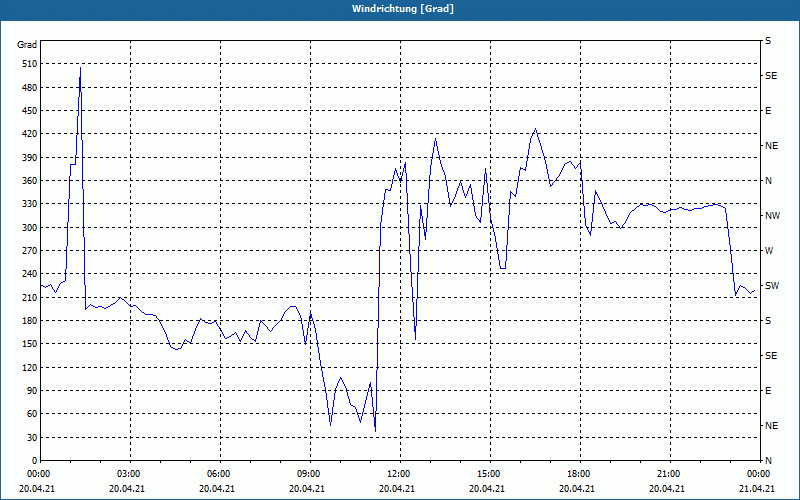This screenshot has width=800, height=500.
Task: Click the 21:00 time label
Action: 667,474
